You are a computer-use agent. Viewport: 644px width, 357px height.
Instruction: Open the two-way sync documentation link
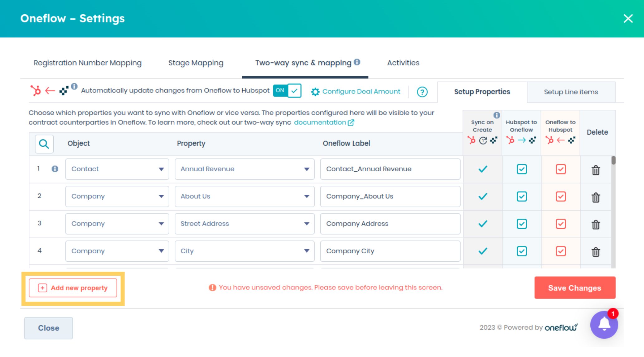[x=320, y=122]
